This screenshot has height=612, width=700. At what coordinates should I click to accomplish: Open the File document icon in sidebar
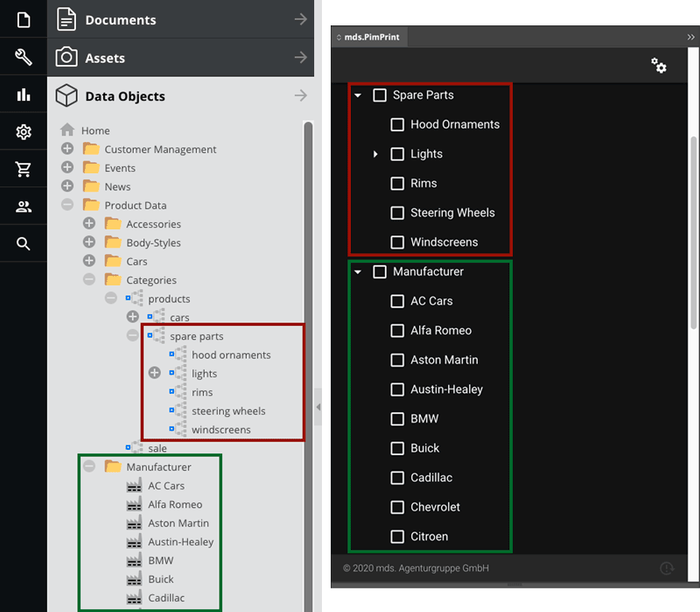[x=24, y=19]
